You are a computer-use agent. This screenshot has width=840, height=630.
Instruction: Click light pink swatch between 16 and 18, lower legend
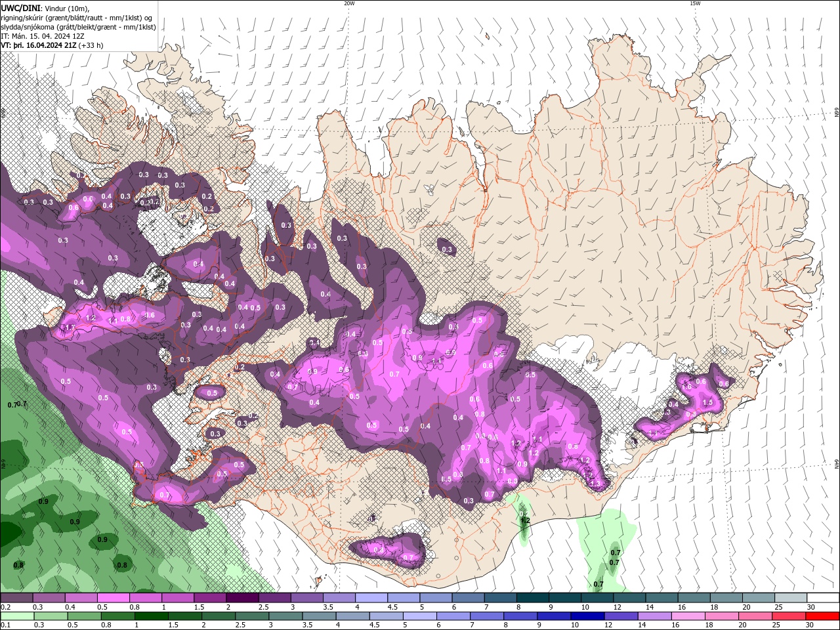(x=688, y=616)
